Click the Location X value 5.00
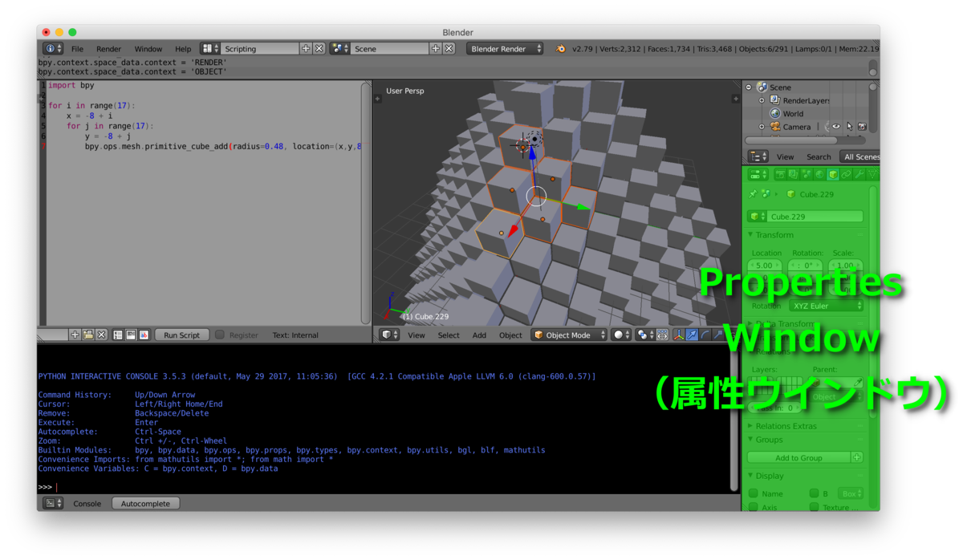 764,265
